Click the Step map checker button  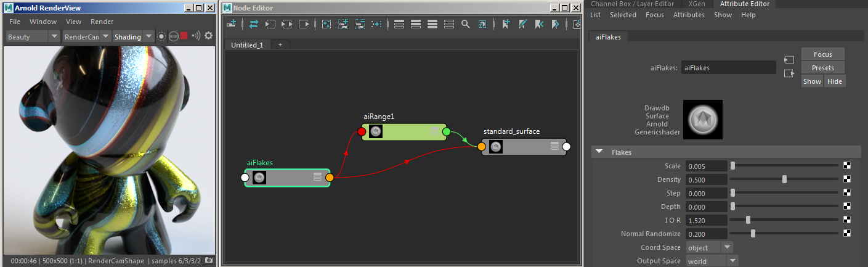tap(847, 192)
